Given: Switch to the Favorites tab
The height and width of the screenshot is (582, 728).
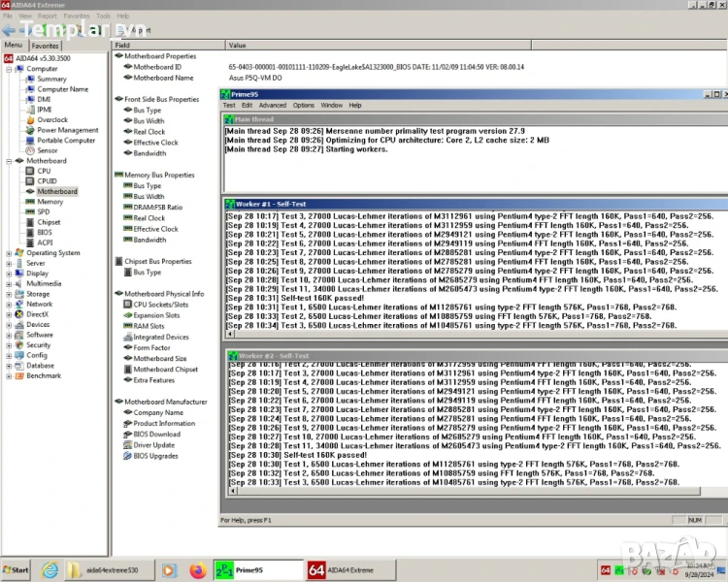Looking at the screenshot, I should point(45,46).
